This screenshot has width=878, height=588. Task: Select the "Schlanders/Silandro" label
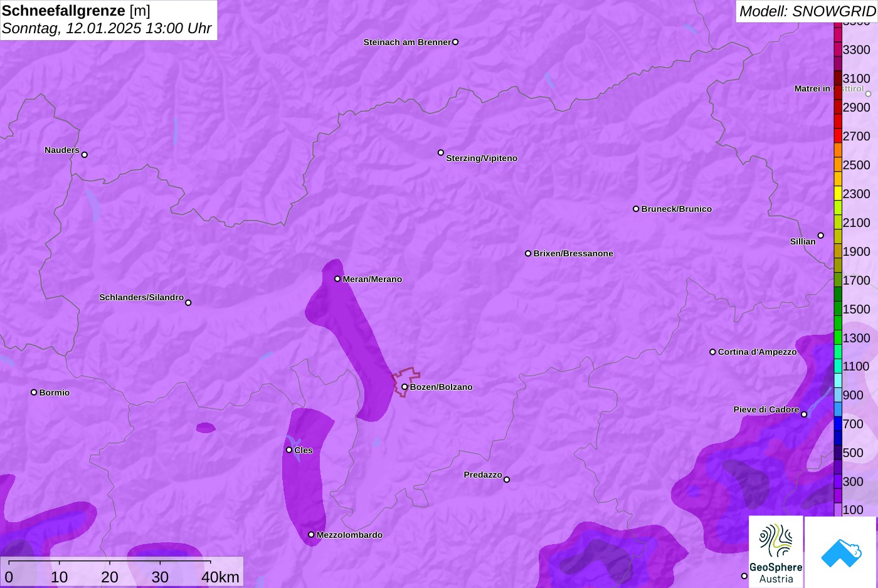141,297
